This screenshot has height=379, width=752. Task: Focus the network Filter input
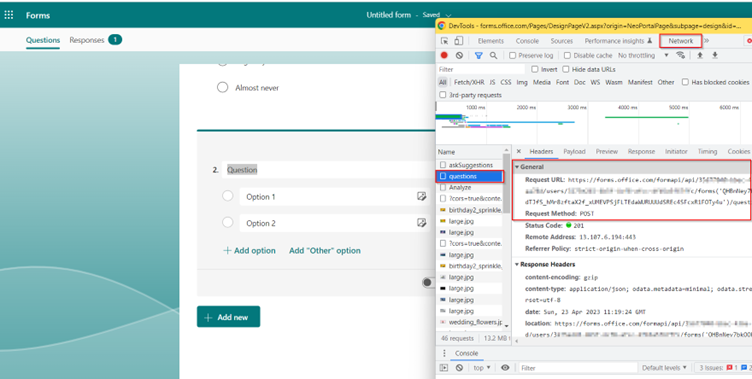tap(480, 70)
